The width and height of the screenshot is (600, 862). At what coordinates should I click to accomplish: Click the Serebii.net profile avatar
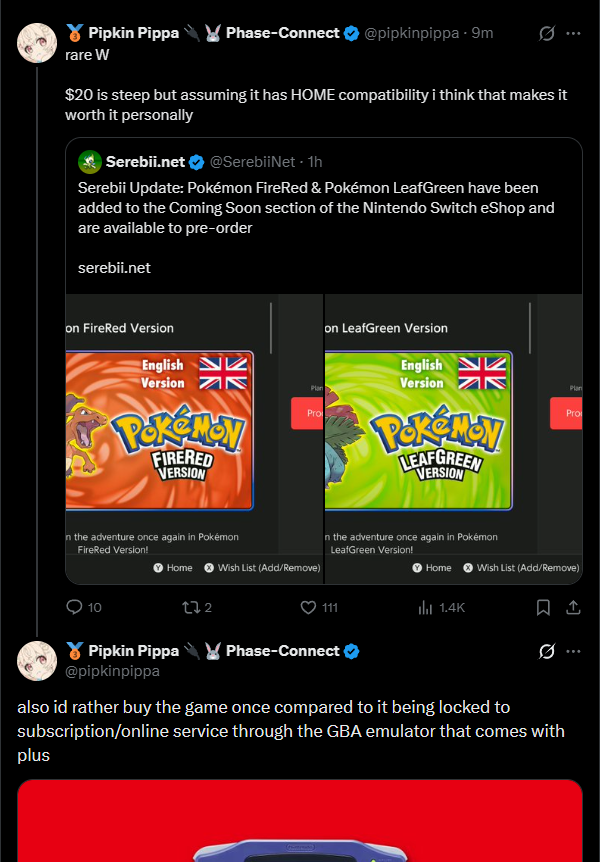click(x=89, y=161)
